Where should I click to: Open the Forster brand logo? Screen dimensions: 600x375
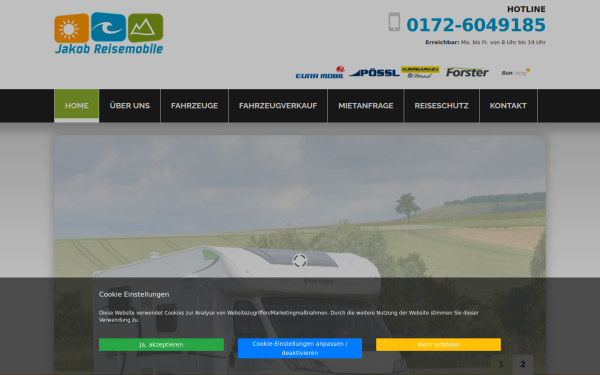(467, 72)
